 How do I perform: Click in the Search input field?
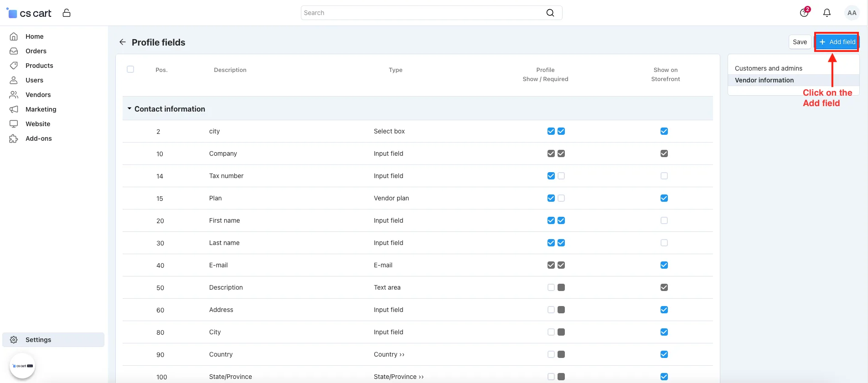431,13
